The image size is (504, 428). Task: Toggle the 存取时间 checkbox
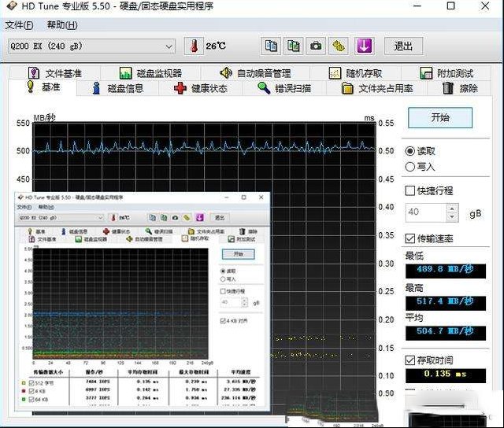tap(409, 360)
